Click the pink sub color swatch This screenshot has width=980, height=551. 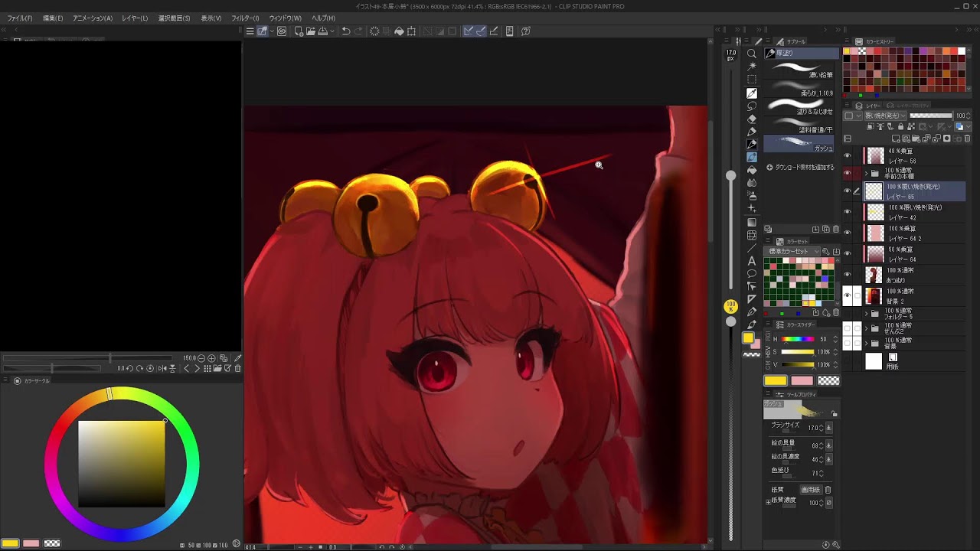(802, 380)
